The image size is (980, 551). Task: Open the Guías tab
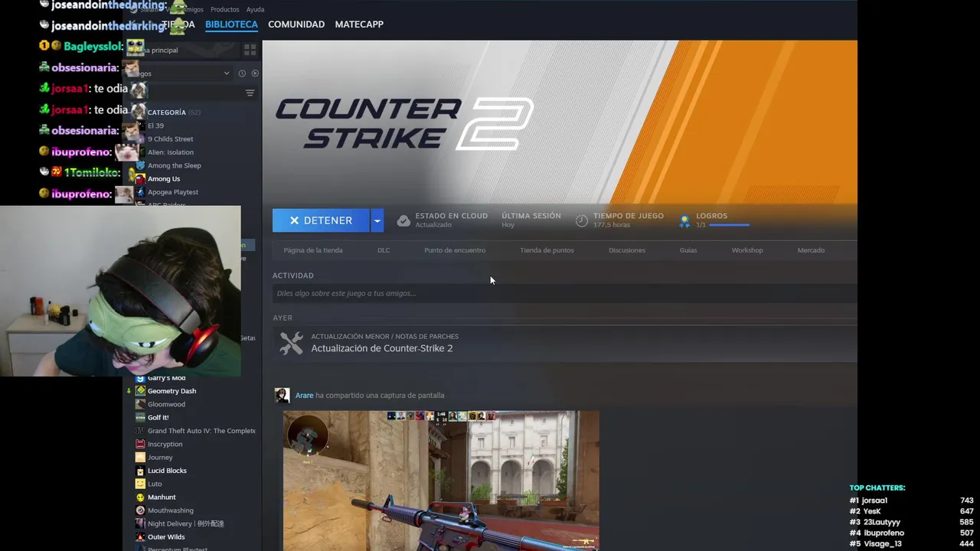pos(688,250)
